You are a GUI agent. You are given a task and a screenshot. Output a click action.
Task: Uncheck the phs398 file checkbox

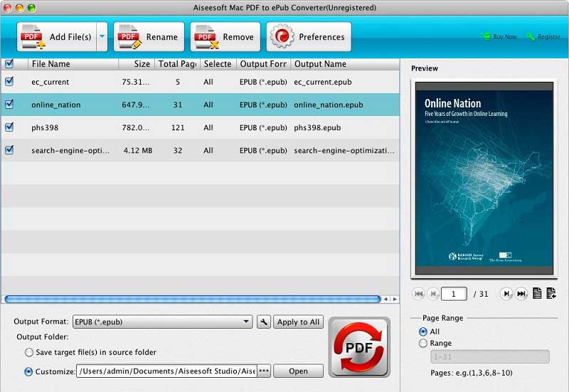(x=9, y=127)
